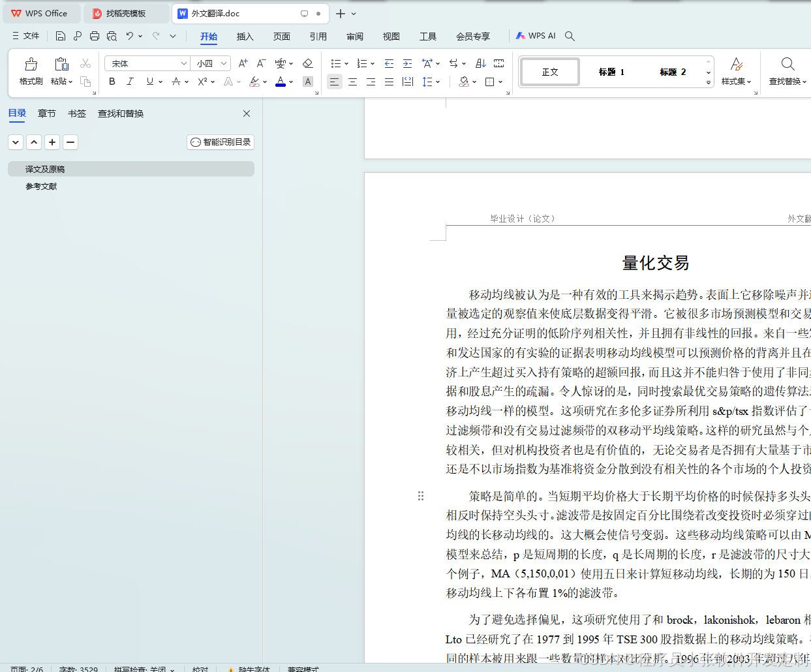Click the Cut scissors icon

pos(85,63)
